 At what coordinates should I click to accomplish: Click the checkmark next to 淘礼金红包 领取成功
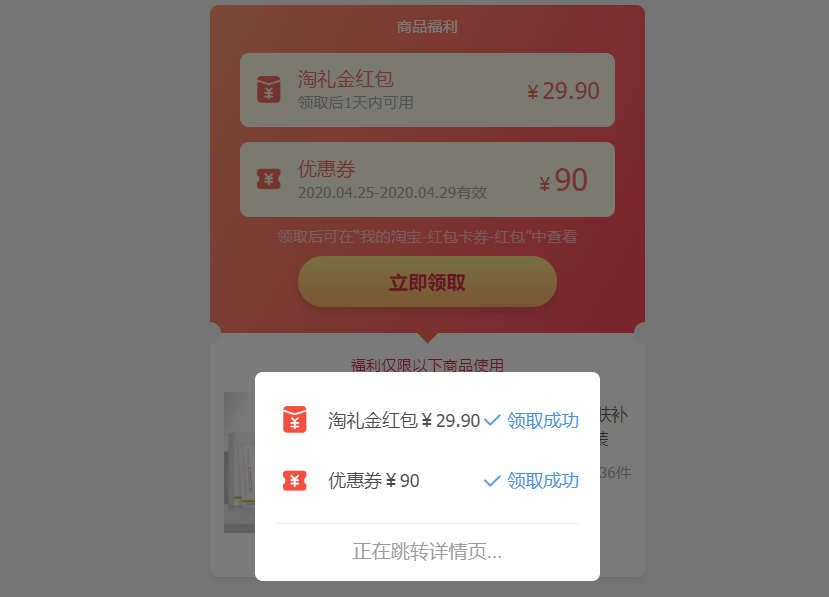click(x=492, y=420)
